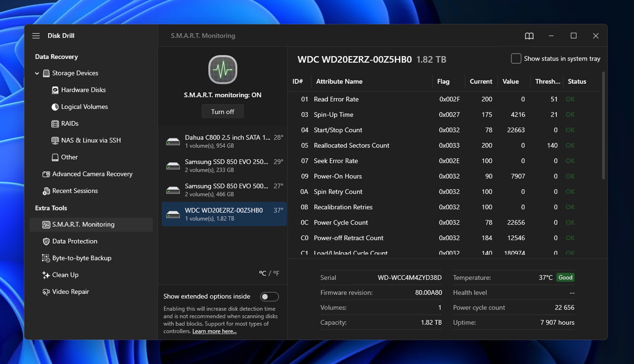Click the Value column header

511,82
